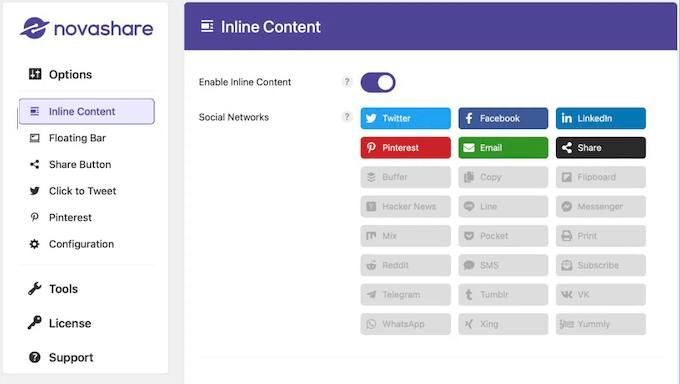
Task: Click the Configuration gear icon
Action: click(x=35, y=244)
